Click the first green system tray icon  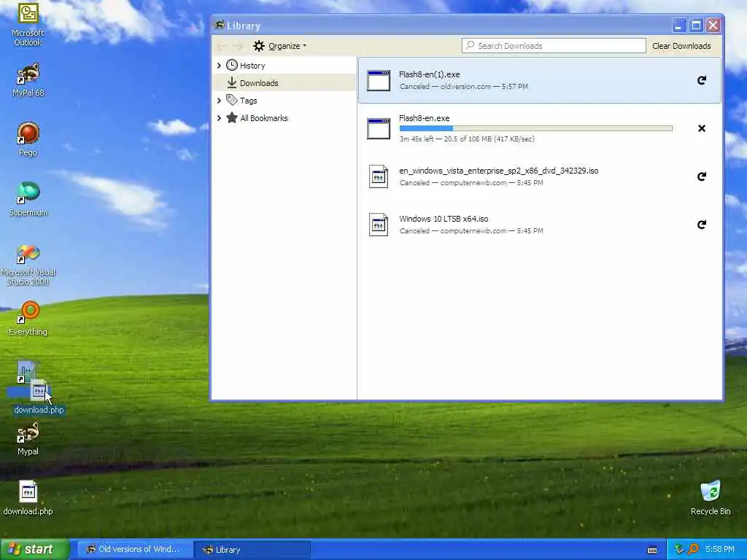pyautogui.click(x=679, y=549)
